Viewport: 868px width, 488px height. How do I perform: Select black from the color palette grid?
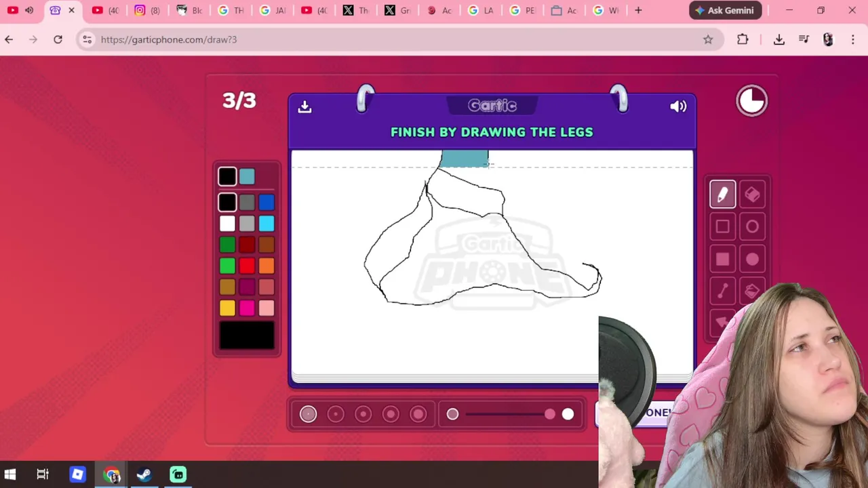pyautogui.click(x=227, y=202)
